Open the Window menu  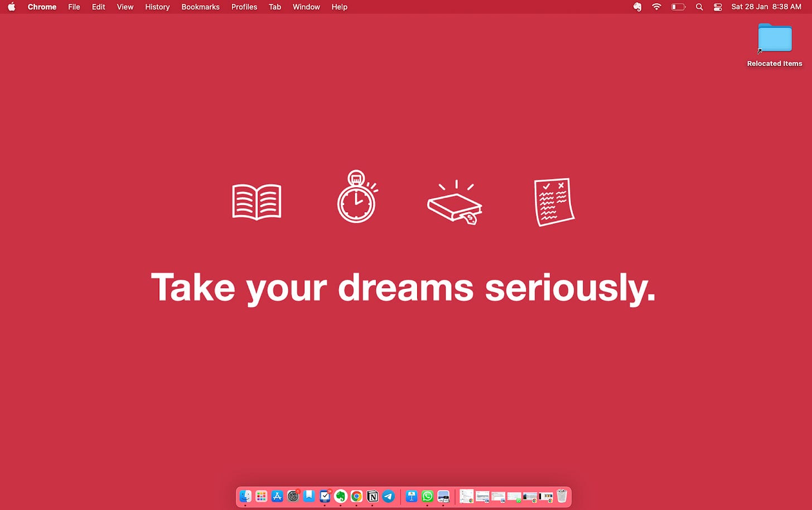click(x=306, y=7)
